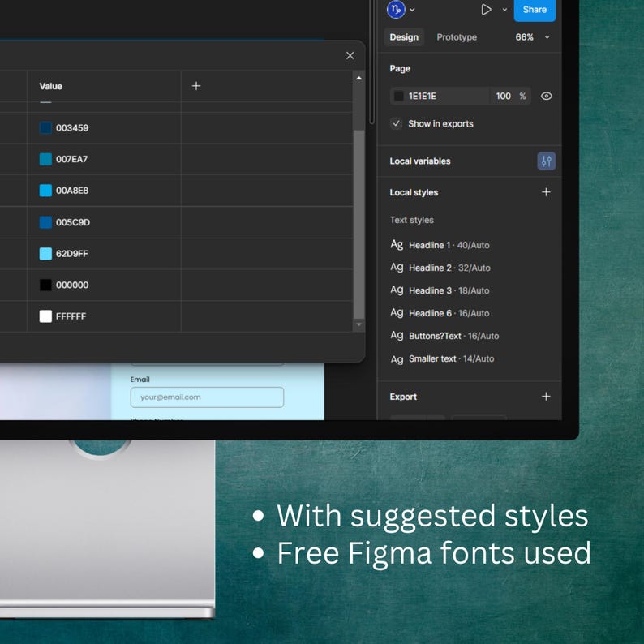The height and width of the screenshot is (644, 644).
Task: Click the Value column header
Action: coord(51,86)
